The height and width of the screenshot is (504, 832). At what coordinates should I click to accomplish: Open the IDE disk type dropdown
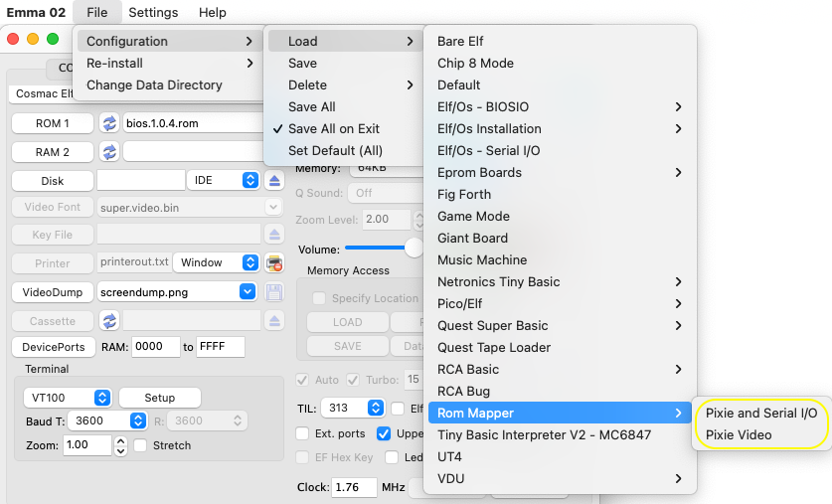[x=223, y=180]
